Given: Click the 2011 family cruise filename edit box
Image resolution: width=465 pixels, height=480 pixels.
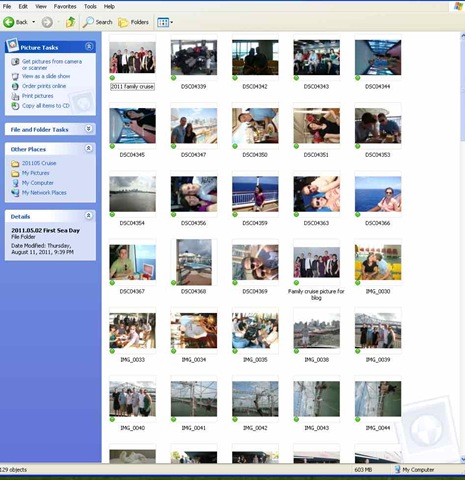Looking at the screenshot, I should (x=132, y=87).
